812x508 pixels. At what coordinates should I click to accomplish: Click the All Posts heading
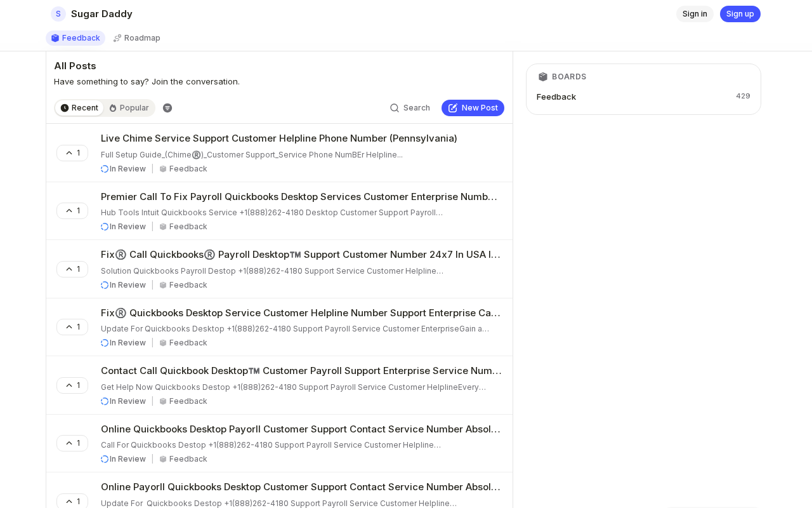click(x=75, y=66)
